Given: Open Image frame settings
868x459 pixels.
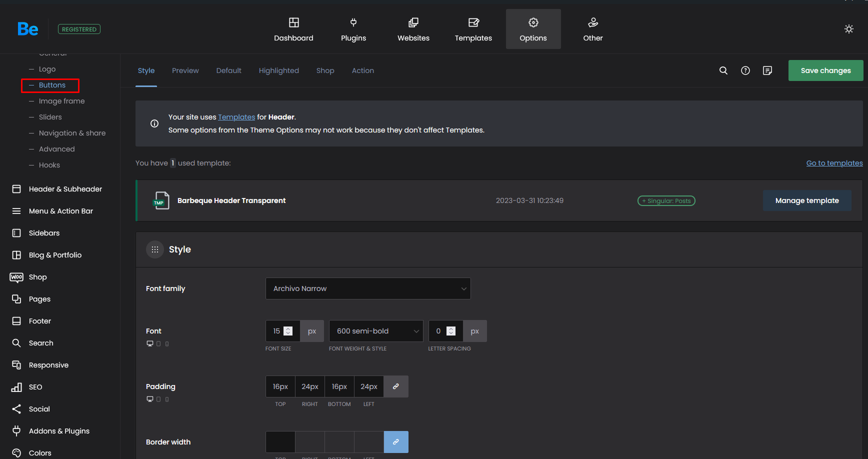Looking at the screenshot, I should (x=62, y=101).
